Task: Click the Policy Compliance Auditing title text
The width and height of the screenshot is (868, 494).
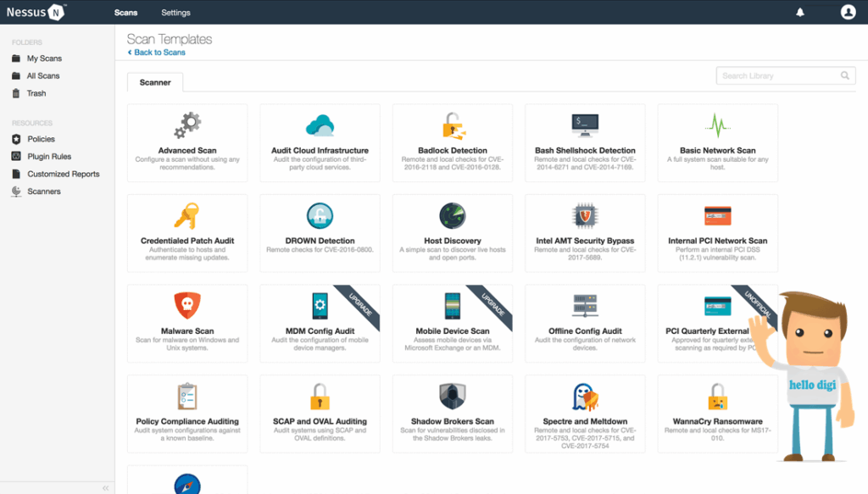Action: point(187,421)
